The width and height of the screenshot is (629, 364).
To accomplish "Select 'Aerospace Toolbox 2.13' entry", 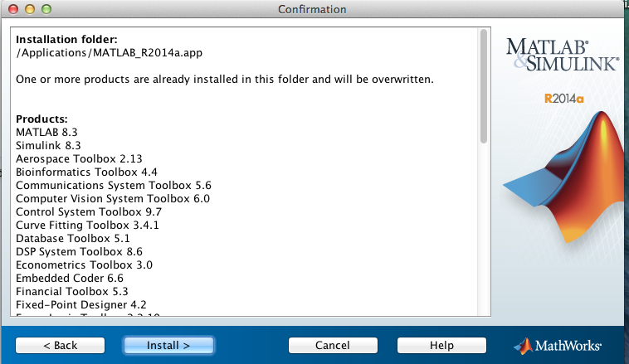I will [79, 158].
